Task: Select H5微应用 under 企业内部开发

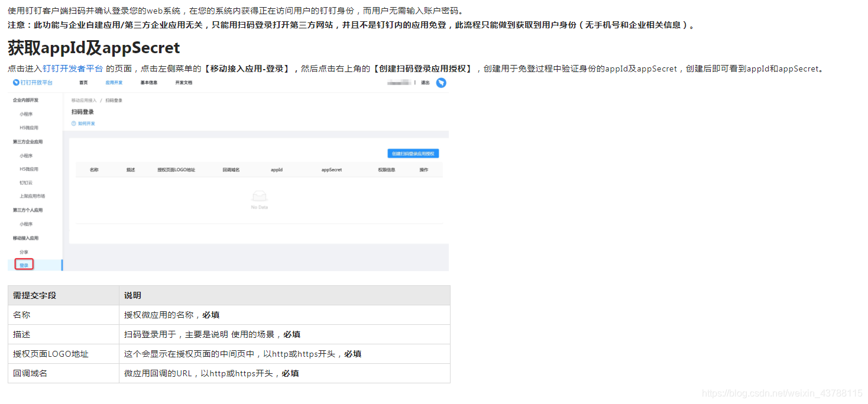Action: (x=29, y=128)
